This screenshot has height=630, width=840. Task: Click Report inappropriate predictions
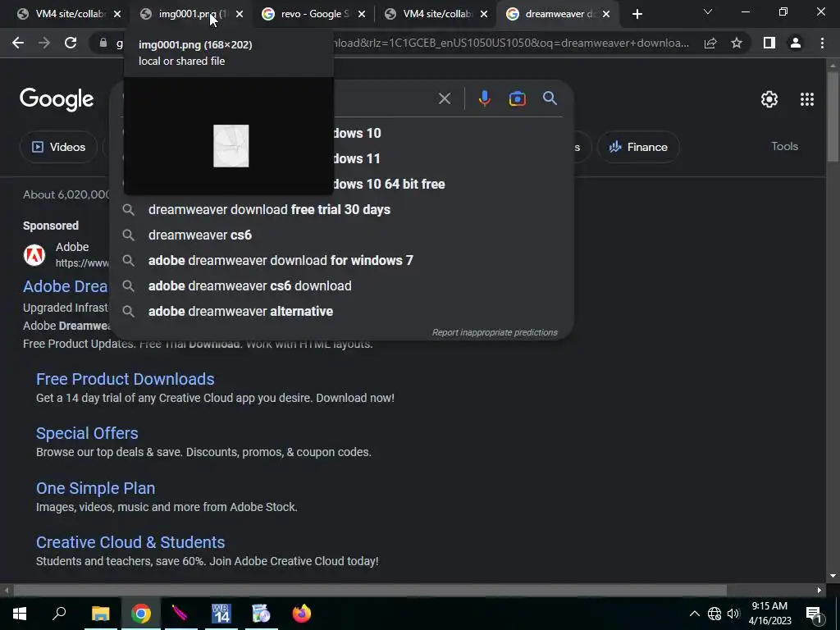pos(495,333)
